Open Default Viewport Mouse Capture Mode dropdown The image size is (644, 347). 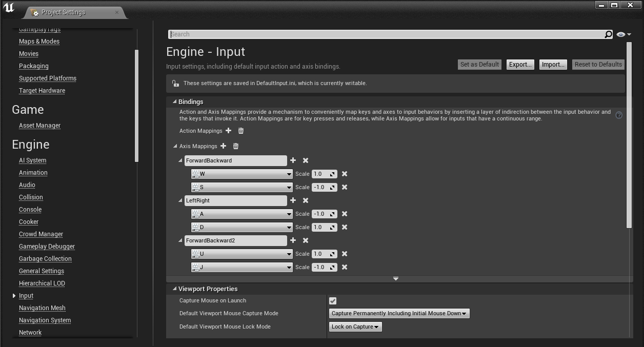(399, 313)
